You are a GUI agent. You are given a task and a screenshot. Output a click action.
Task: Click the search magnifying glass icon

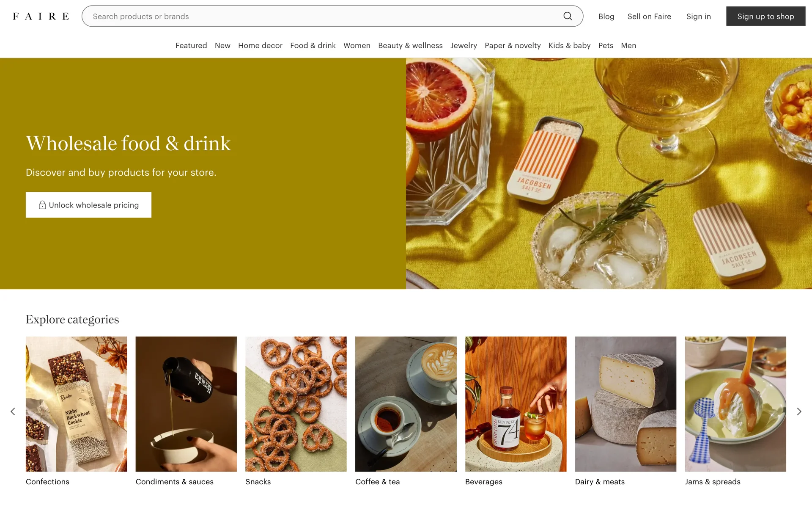point(568,16)
